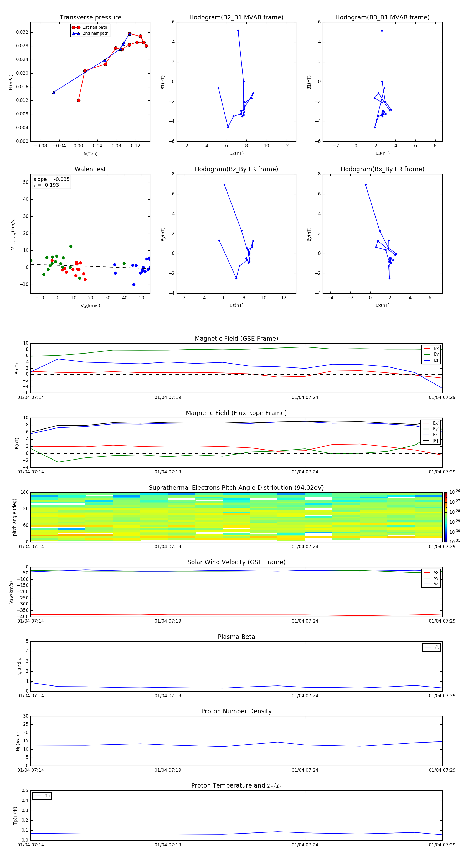Click the βp legend in the Plasma Beta plot

[x=431, y=647]
